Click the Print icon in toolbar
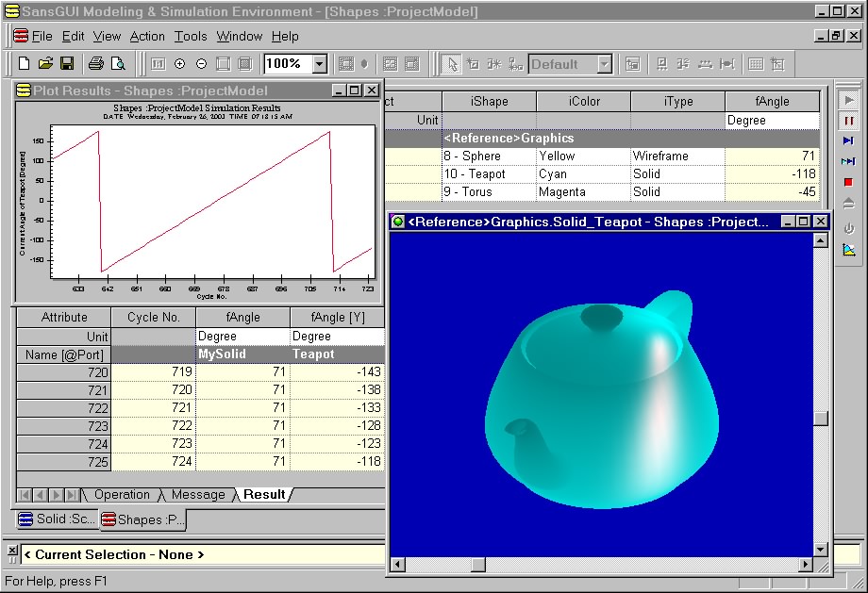The image size is (868, 593). [95, 64]
